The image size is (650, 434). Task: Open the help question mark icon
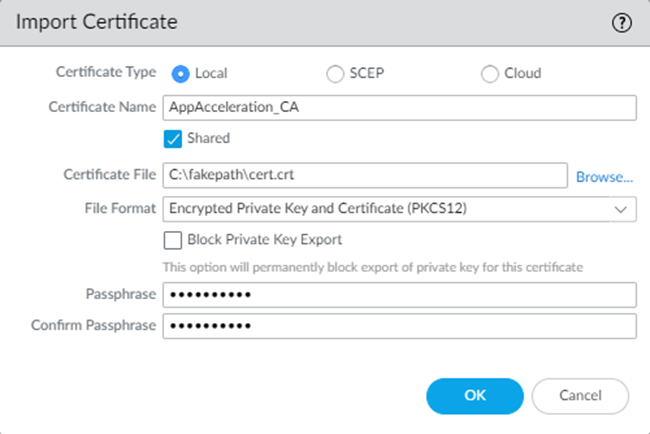621,24
